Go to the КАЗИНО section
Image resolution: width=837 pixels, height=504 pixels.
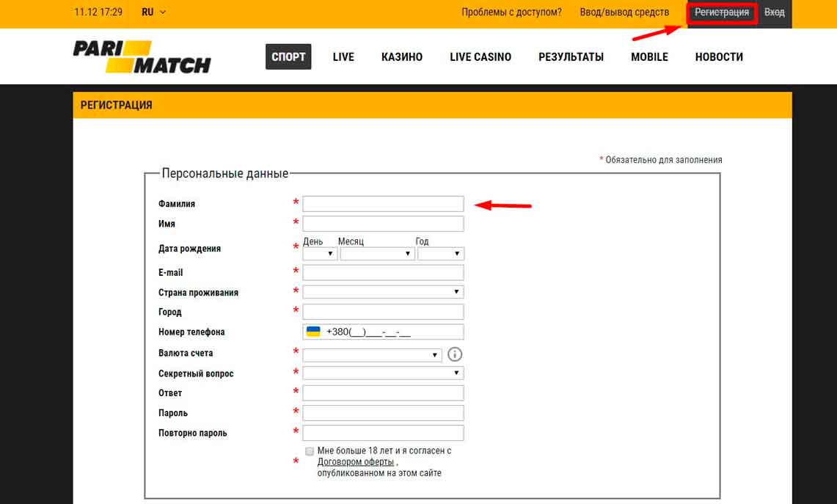tap(402, 56)
